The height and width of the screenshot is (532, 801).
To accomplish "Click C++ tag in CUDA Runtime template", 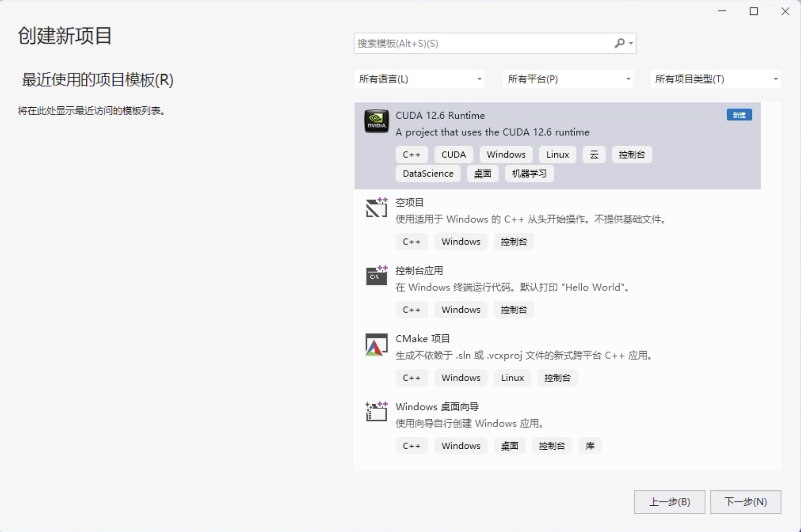I will click(411, 155).
